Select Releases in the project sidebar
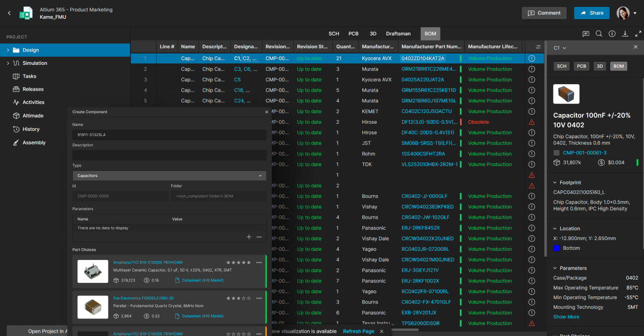The image size is (644, 336). click(x=33, y=89)
